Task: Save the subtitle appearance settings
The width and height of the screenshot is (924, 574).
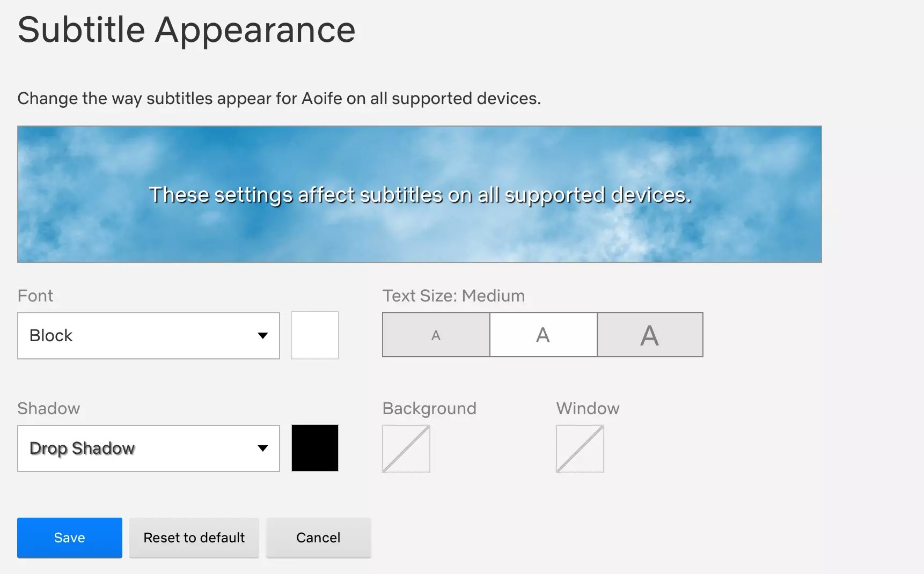Action: pos(70,538)
